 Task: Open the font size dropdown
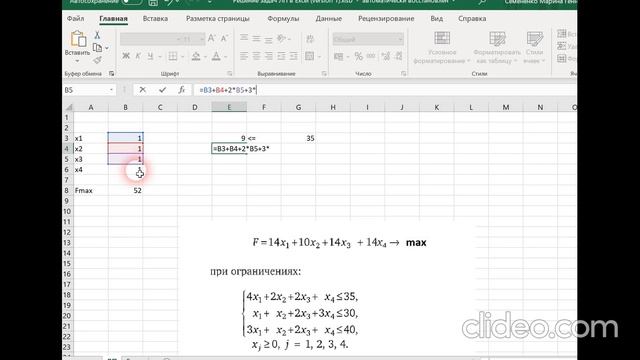point(202,39)
